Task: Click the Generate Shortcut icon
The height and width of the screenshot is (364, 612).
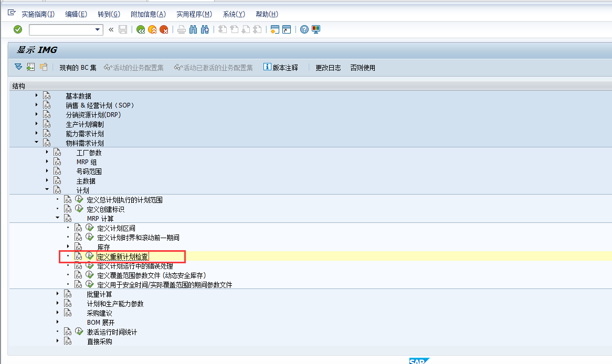Action: (x=287, y=29)
